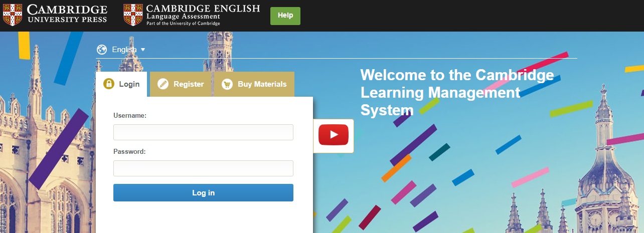
Task: Click the pencil icon on Register tab
Action: point(163,84)
